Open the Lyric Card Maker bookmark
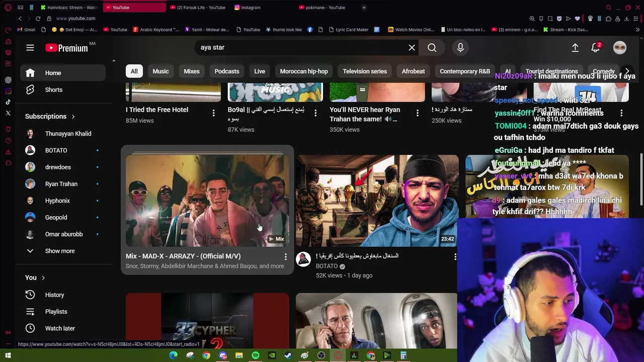This screenshot has height=362, width=644. [348, 30]
